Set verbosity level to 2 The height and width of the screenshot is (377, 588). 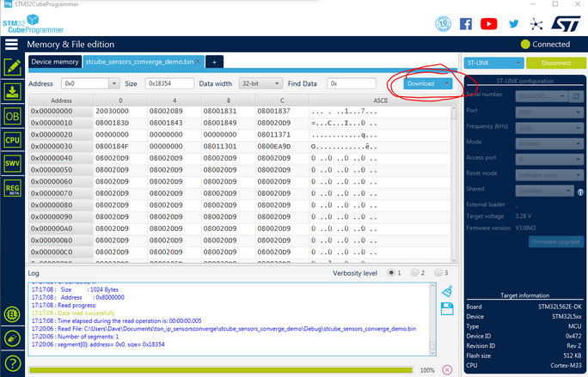click(414, 272)
